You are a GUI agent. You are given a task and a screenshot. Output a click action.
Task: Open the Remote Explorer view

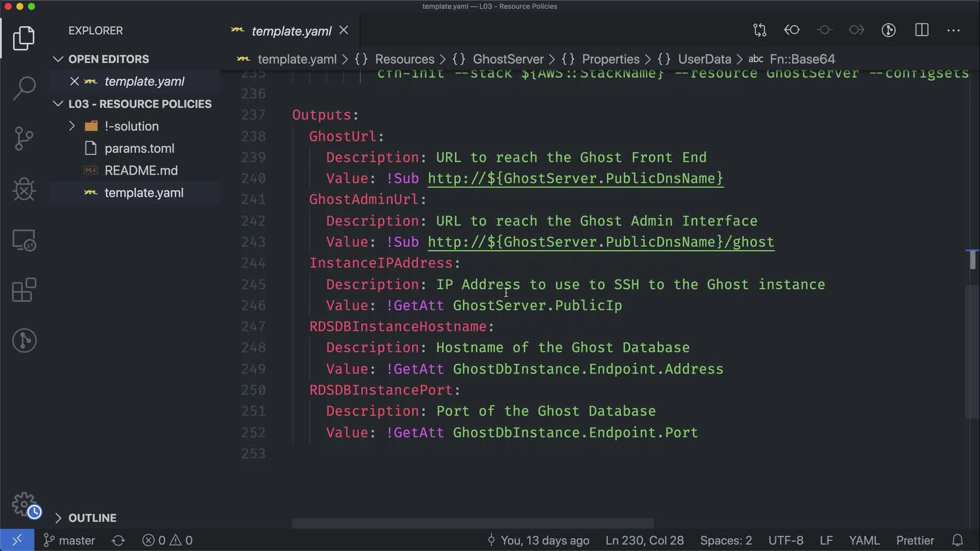(x=24, y=240)
